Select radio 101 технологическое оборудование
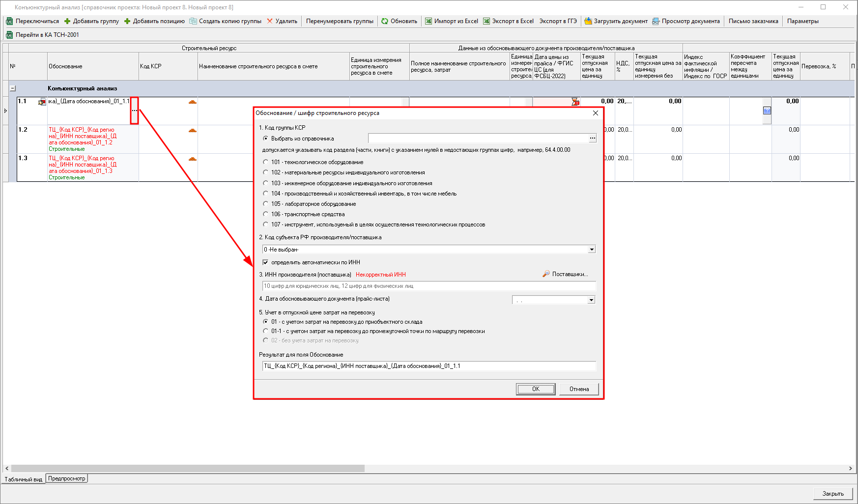Viewport: 858px width, 504px height. click(266, 162)
